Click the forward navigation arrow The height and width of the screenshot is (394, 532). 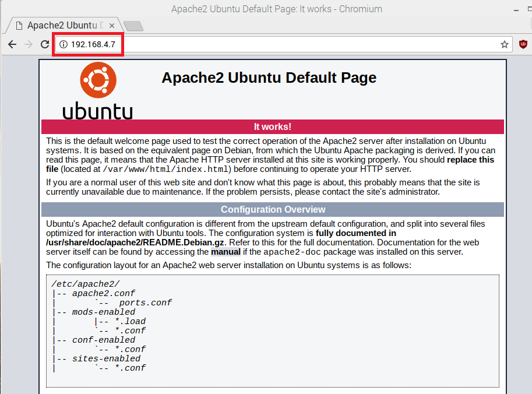click(29, 44)
